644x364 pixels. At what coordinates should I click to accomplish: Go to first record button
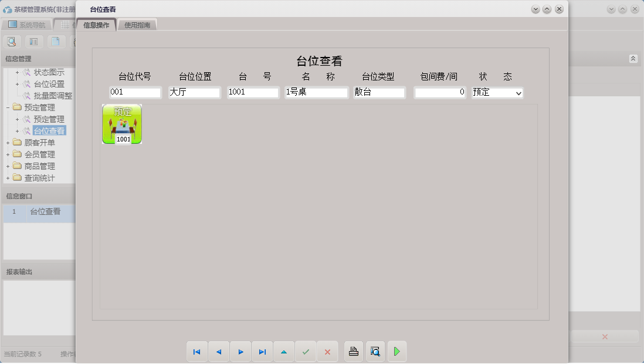tap(196, 352)
